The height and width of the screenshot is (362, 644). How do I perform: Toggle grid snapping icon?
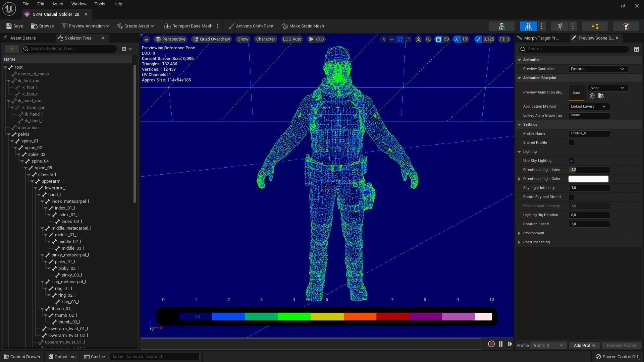[438, 39]
